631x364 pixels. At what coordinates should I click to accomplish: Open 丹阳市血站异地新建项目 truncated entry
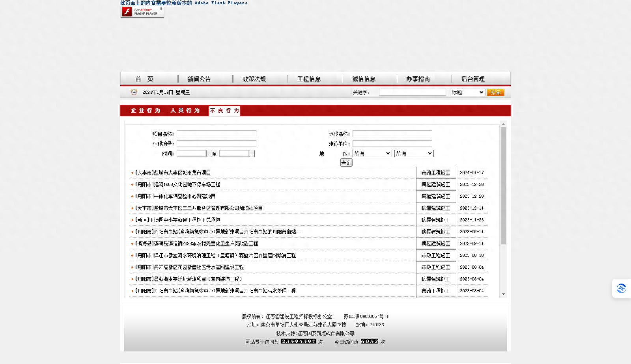(219, 232)
